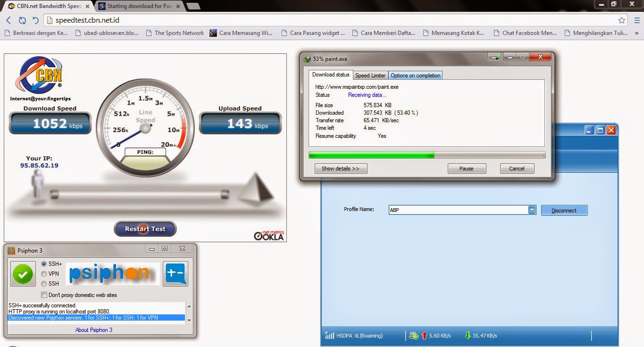Click the PING display box on gauge

coord(145,152)
